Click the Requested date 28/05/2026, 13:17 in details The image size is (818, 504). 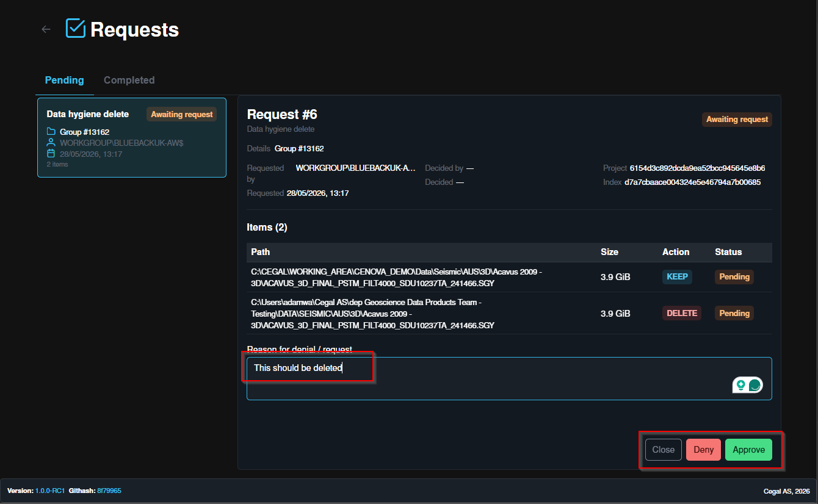point(317,193)
